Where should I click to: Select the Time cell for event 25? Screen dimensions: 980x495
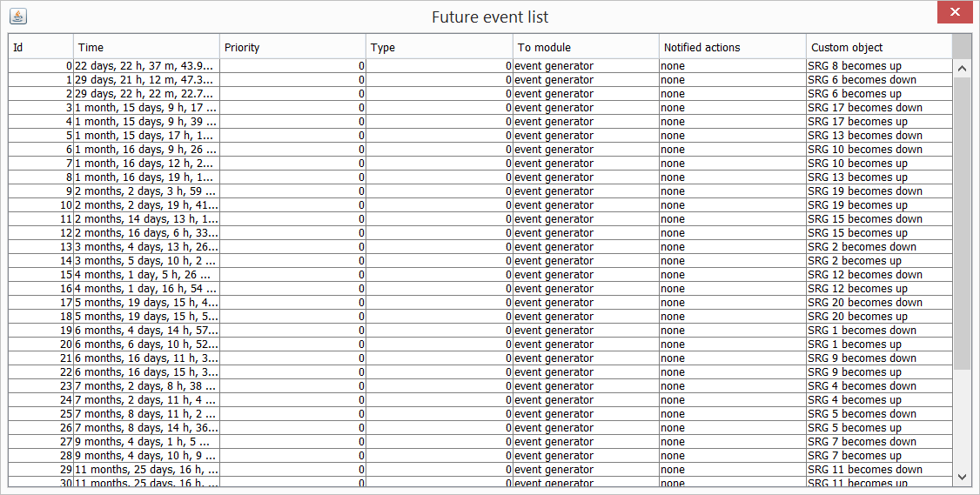click(146, 414)
